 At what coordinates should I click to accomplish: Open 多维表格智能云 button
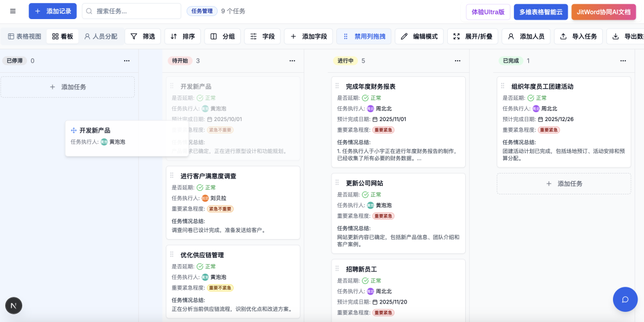point(540,12)
